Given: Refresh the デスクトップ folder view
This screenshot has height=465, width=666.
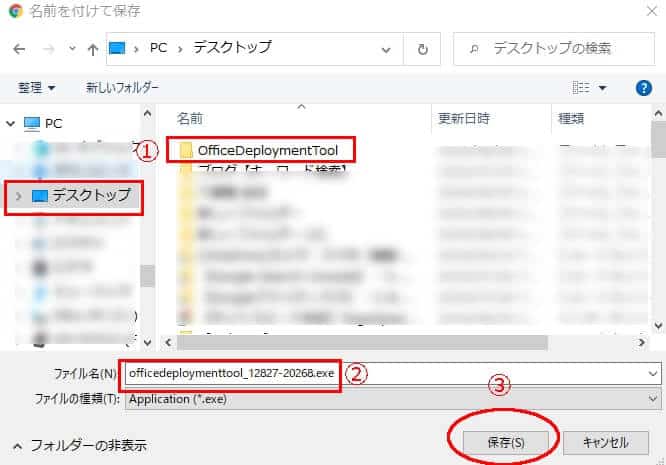Looking at the screenshot, I should pos(422,49).
